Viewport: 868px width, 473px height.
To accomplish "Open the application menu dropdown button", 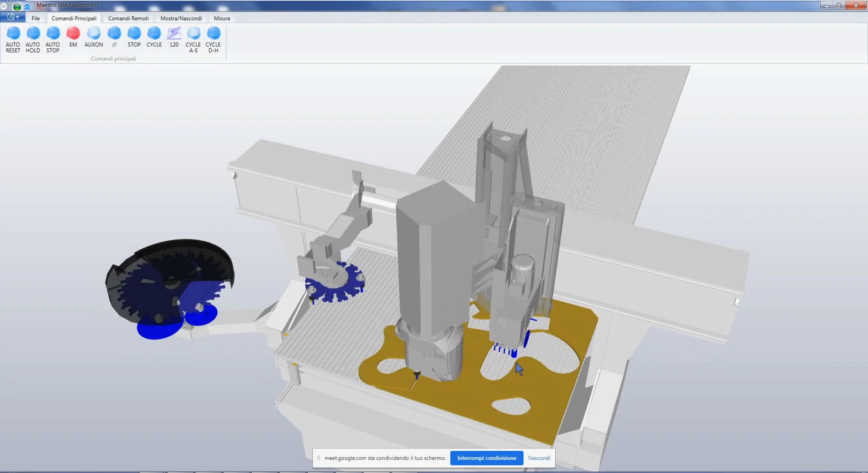I will pos(13,18).
